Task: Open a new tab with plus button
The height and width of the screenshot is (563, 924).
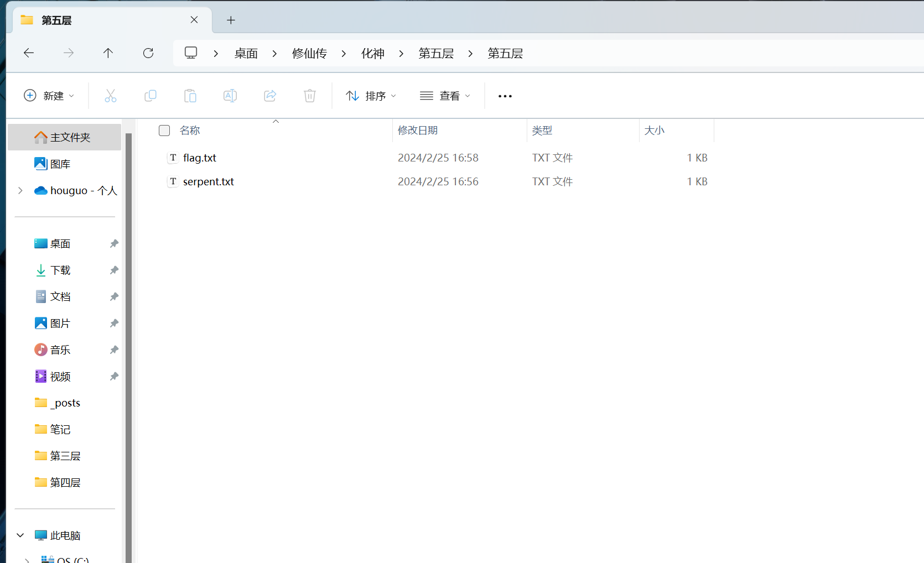Action: click(x=231, y=20)
